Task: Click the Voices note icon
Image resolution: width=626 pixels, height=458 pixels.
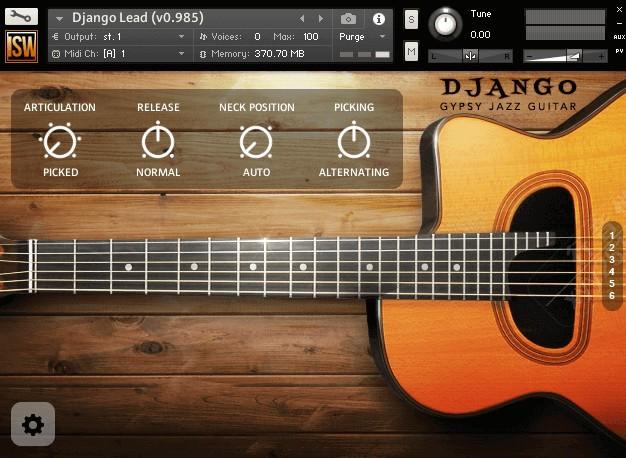Action: 203,37
